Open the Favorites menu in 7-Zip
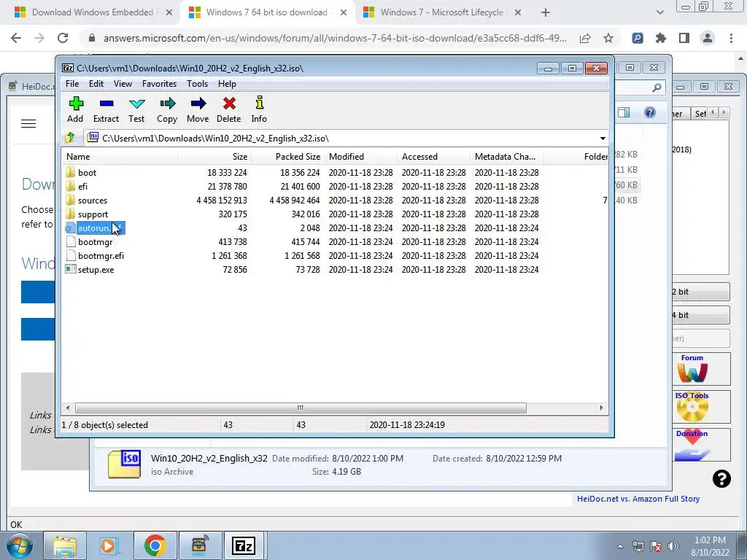The width and height of the screenshot is (747, 560). 159,84
